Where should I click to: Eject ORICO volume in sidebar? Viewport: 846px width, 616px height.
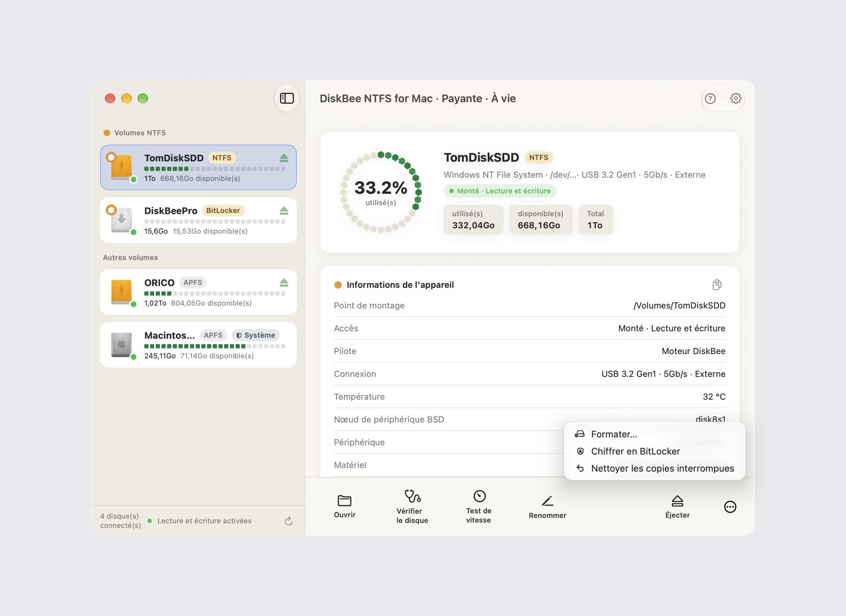(x=284, y=283)
